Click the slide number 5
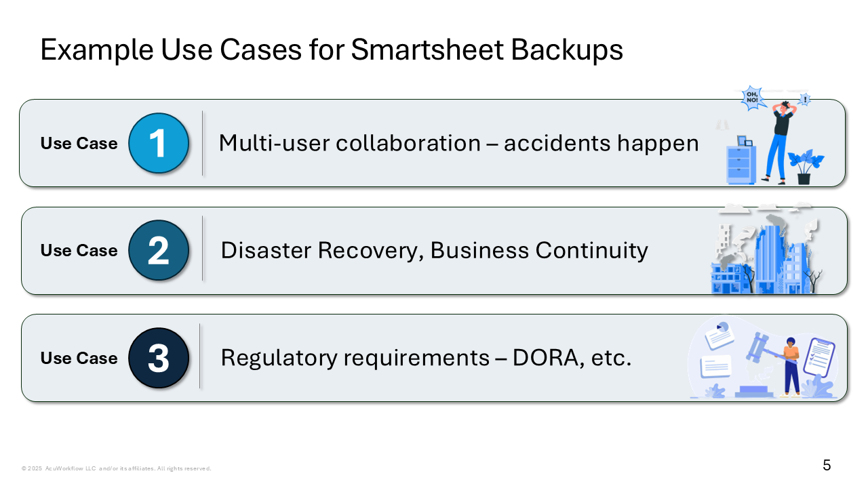868x488 pixels. 827,465
